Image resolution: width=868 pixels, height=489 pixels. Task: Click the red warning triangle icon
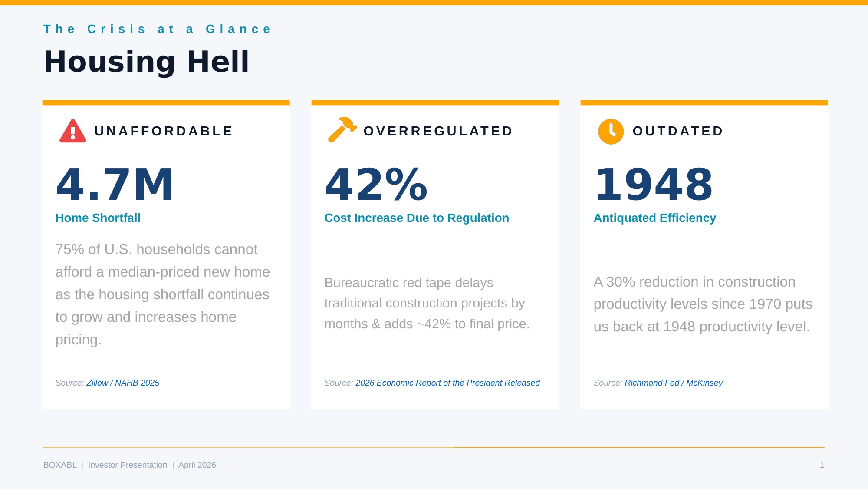[x=72, y=131]
